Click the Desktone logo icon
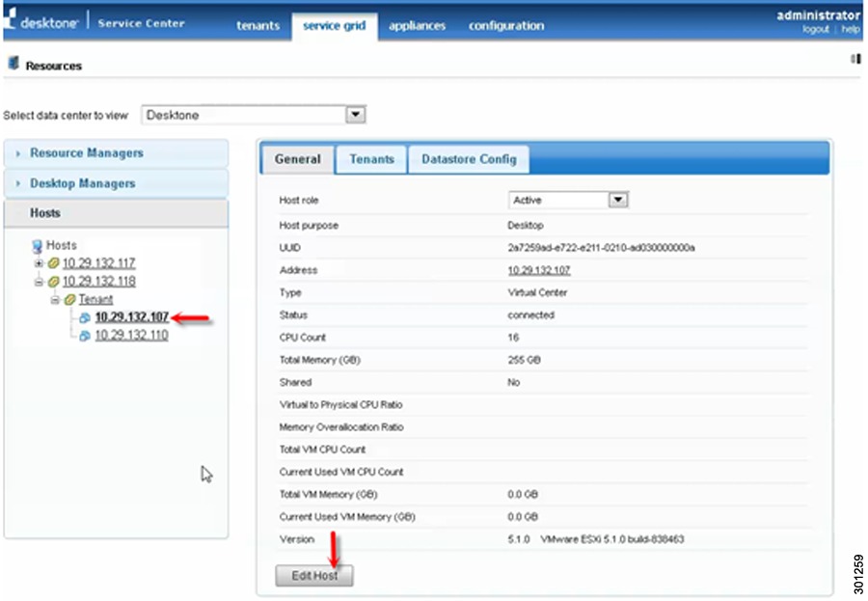 pos(10,19)
